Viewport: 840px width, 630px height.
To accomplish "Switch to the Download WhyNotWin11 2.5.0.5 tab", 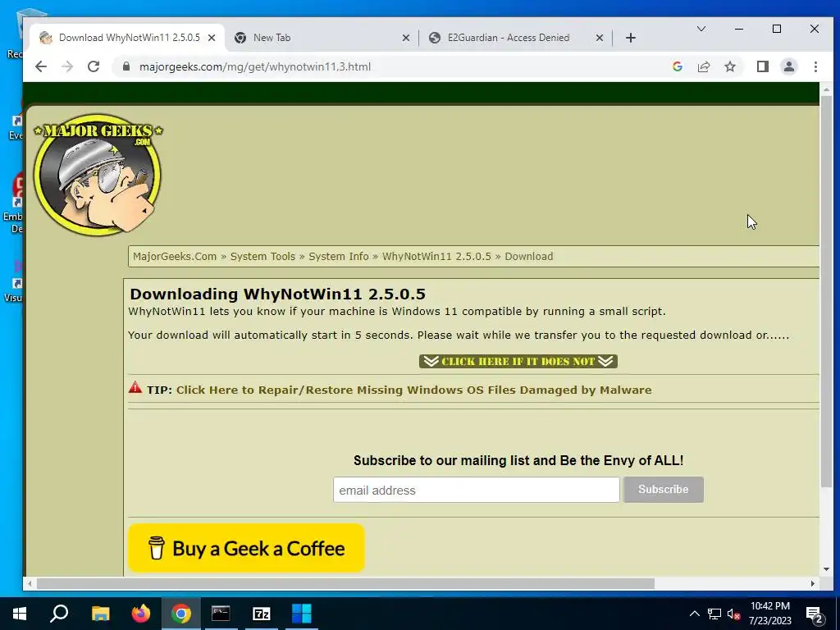I will (x=127, y=38).
